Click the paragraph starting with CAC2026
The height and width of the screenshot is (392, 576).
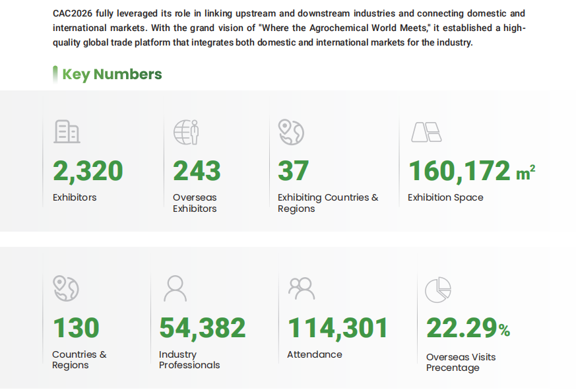pyautogui.click(x=289, y=28)
